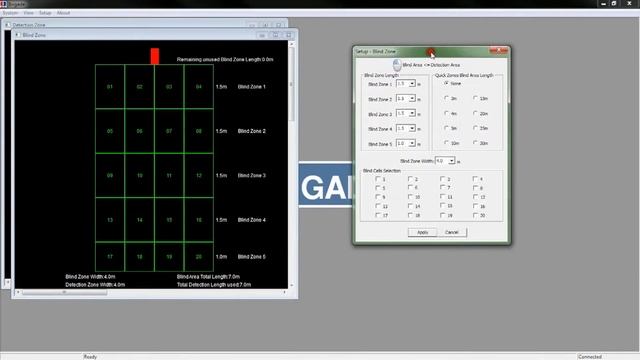This screenshot has width=640, height=360.
Task: Click grid cell 16 in Blind Zone view
Action: pyautogui.click(x=199, y=220)
